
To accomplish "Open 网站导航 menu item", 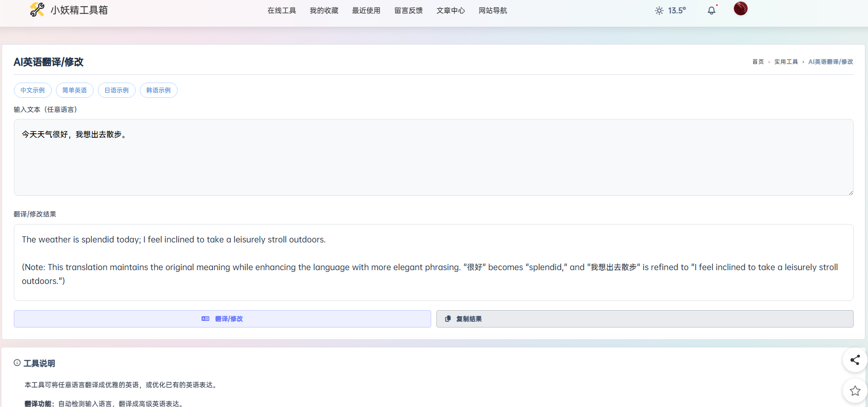I will click(493, 11).
